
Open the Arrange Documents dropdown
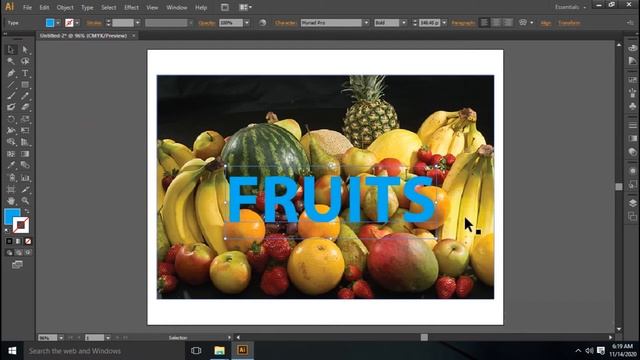tap(245, 7)
